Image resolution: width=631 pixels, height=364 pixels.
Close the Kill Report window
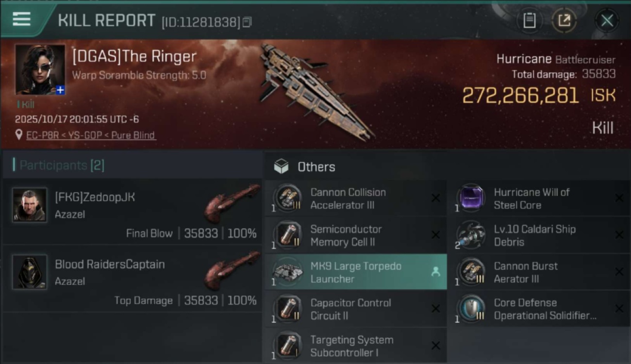coord(607,20)
